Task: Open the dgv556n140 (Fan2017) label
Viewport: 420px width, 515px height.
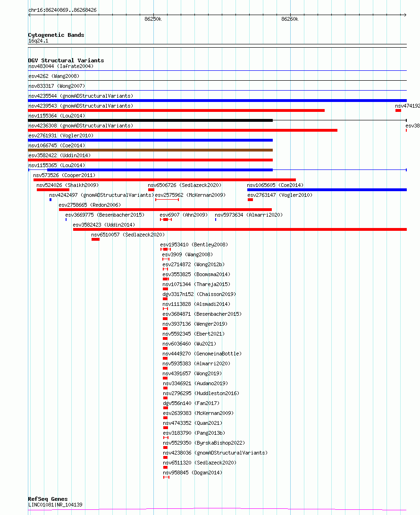Action: (x=191, y=403)
